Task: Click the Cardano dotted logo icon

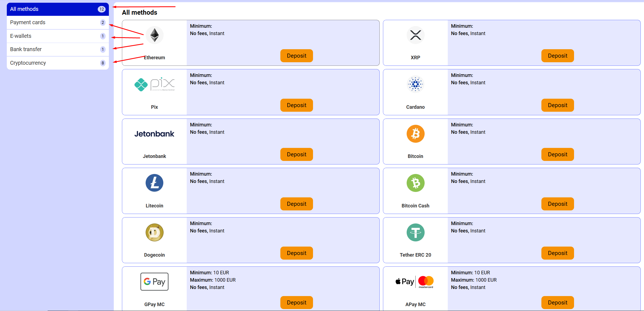Action: pos(415,84)
